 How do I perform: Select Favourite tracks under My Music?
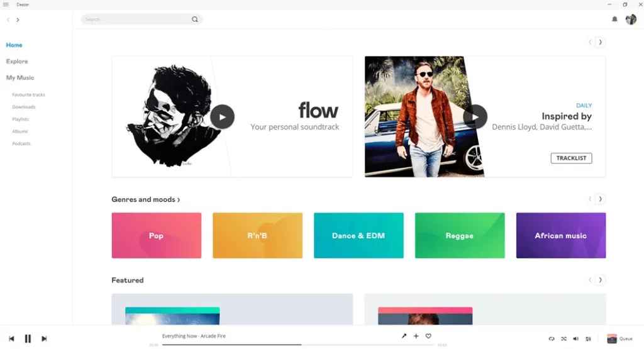tap(28, 95)
